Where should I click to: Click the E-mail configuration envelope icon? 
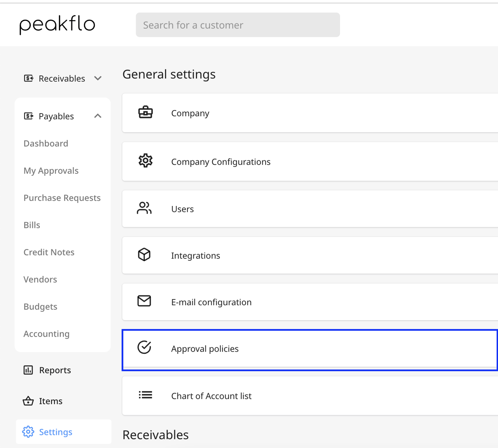[x=144, y=301]
